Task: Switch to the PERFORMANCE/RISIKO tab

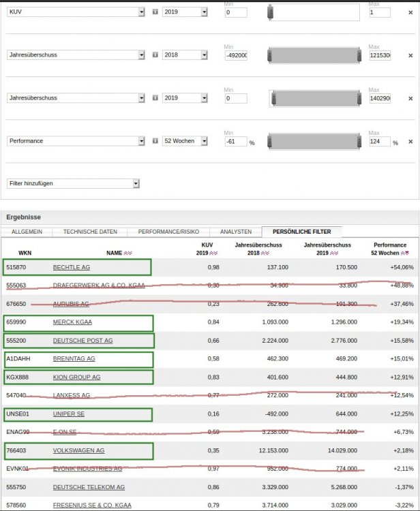Action: 168,232
